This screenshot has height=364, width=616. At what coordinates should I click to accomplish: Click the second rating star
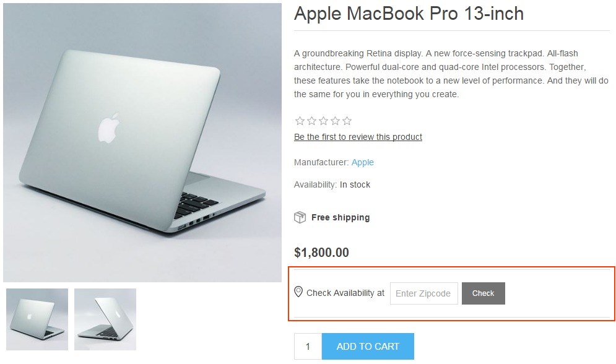pyautogui.click(x=311, y=121)
